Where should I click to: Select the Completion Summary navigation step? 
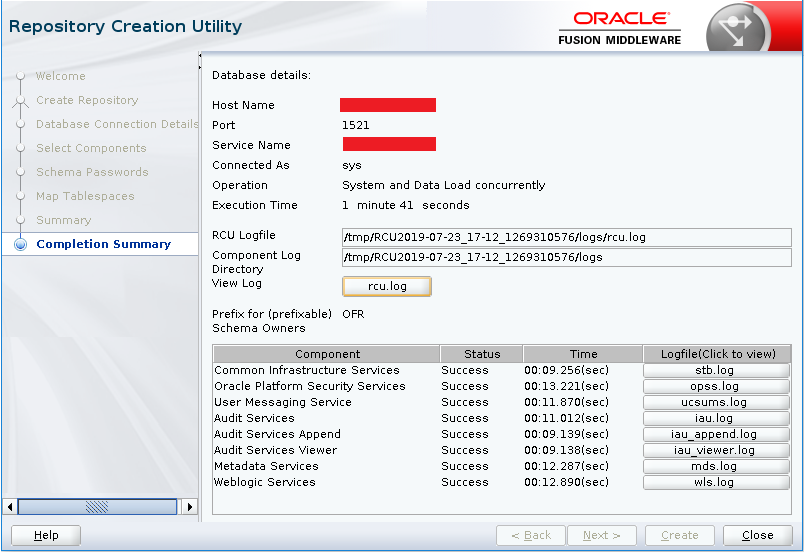pos(103,244)
